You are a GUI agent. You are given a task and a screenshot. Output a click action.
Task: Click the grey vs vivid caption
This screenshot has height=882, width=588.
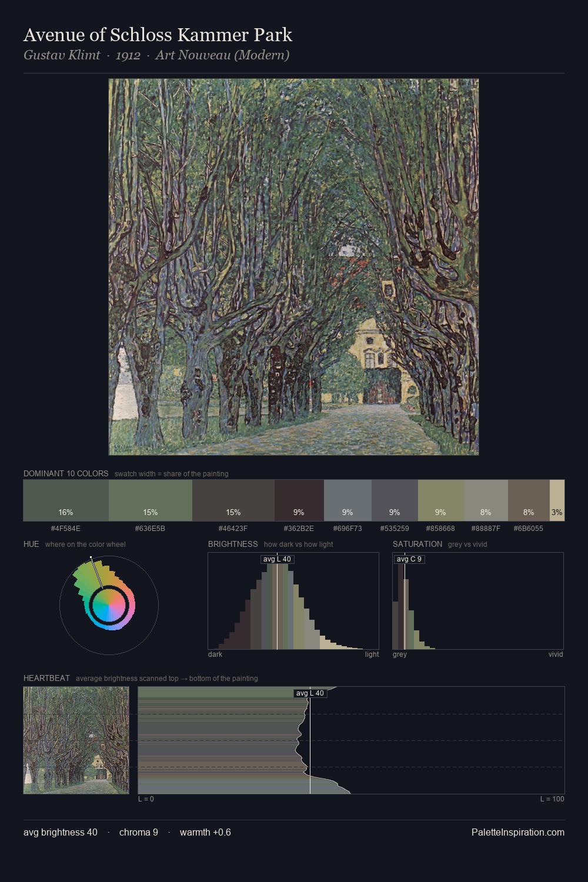pos(467,544)
